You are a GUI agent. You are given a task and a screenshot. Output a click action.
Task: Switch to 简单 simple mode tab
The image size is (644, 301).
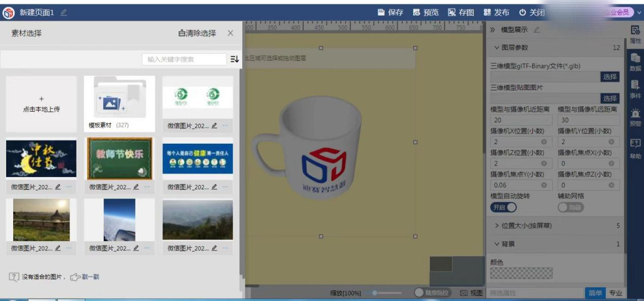595,293
